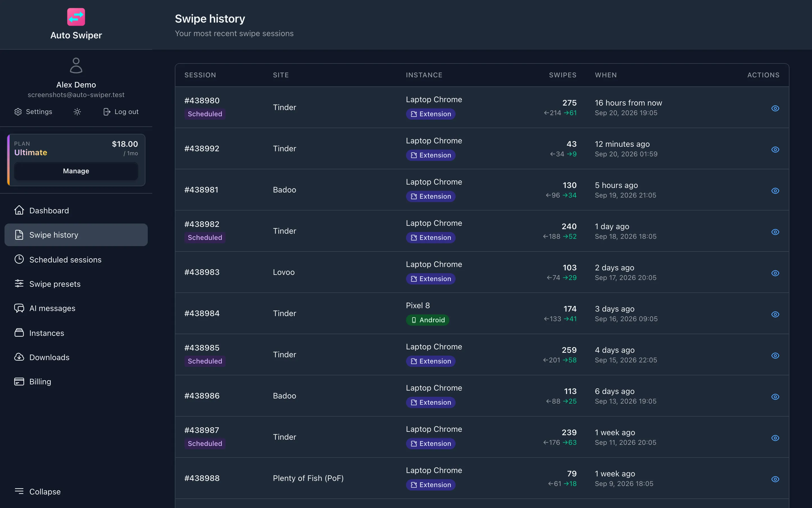Click 'Plenty of Fish (PoF)' site cell
This screenshot has width=812, height=508.
308,478
